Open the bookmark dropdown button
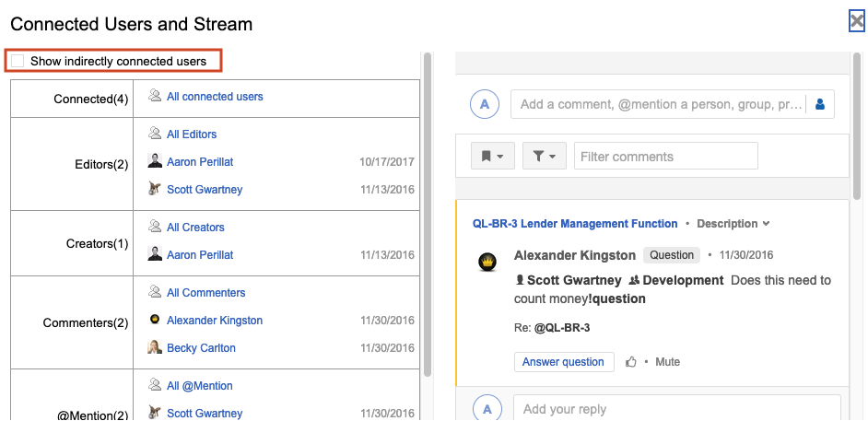Screen dimensions: 868x421 pos(493,157)
